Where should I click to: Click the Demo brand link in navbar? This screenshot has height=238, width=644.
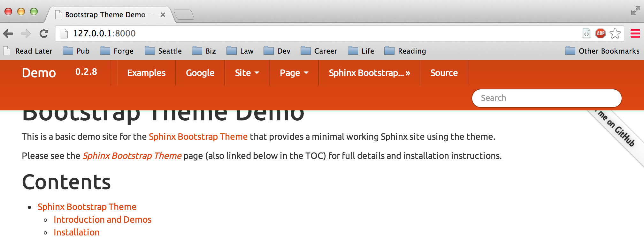point(39,73)
